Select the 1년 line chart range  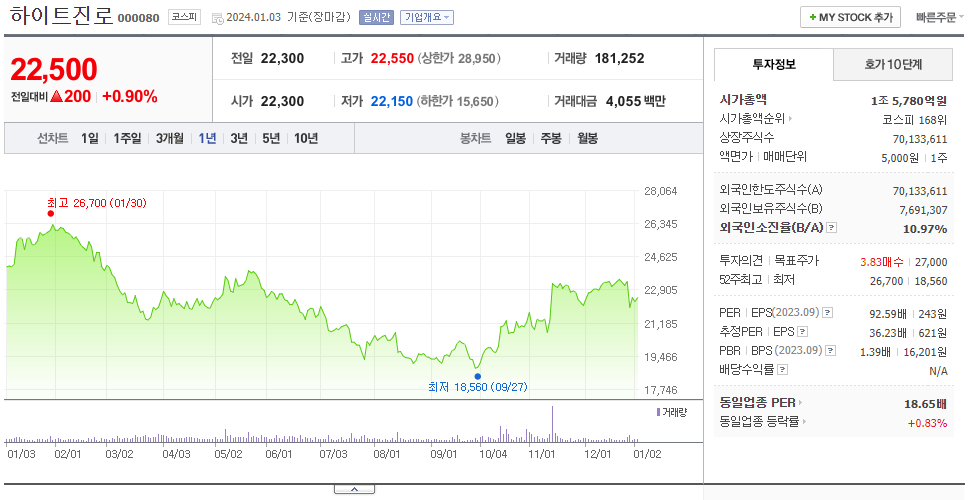click(x=207, y=138)
